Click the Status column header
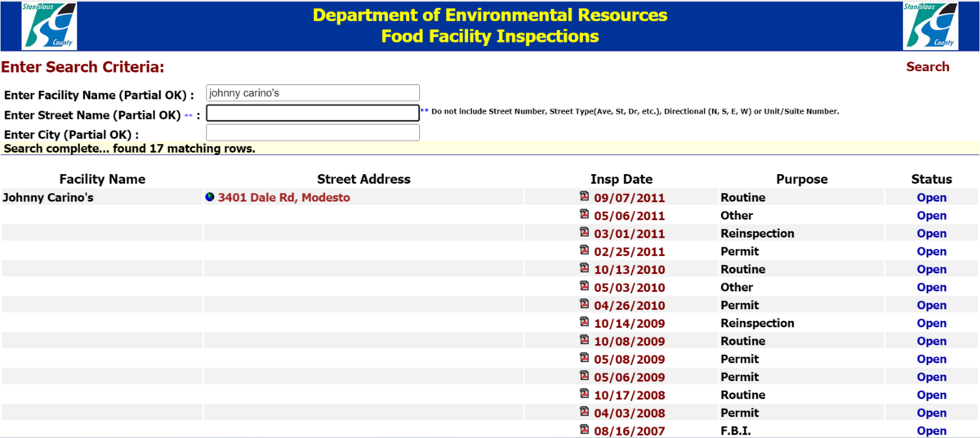The image size is (980, 438). point(932,179)
